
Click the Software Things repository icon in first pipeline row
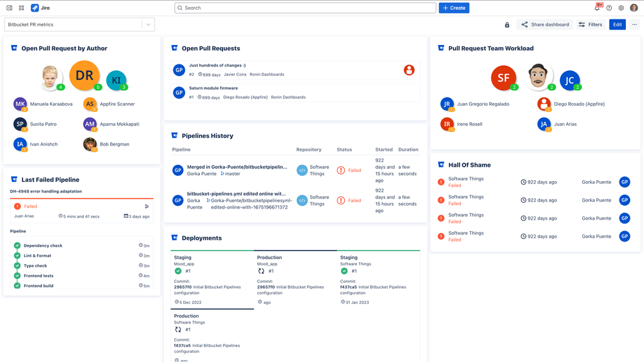pos(302,170)
